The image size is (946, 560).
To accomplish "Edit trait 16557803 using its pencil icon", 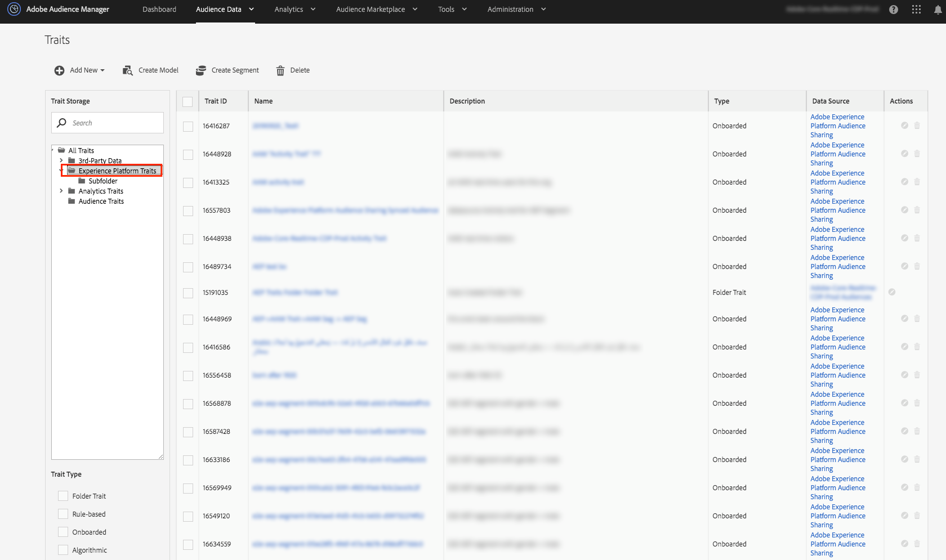I will (904, 210).
